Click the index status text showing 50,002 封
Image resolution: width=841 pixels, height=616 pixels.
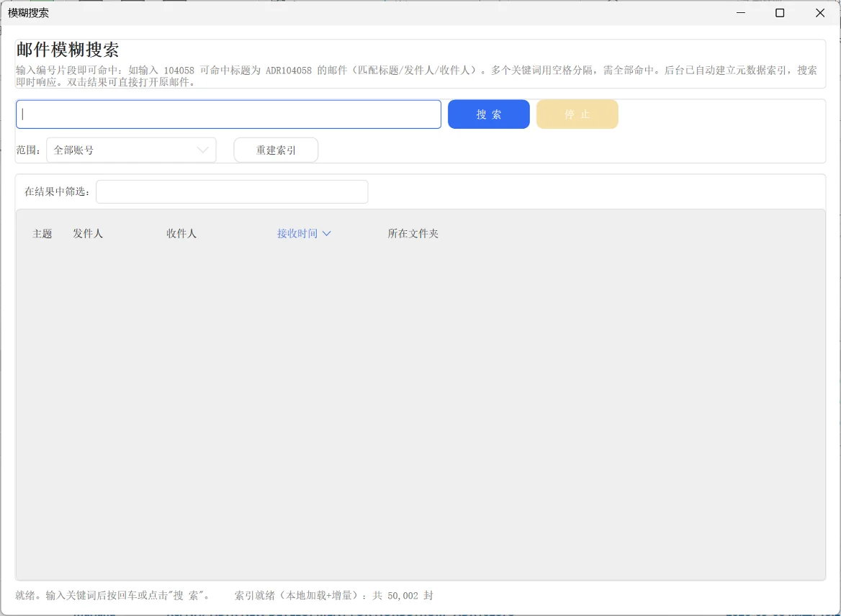333,596
